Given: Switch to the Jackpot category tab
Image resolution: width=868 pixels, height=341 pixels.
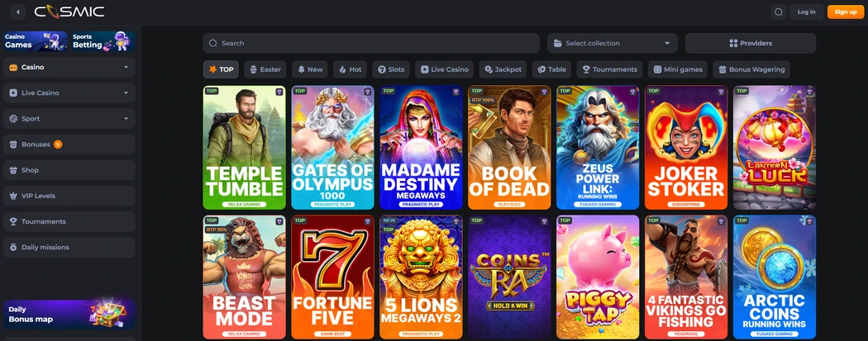Looking at the screenshot, I should click(x=503, y=69).
